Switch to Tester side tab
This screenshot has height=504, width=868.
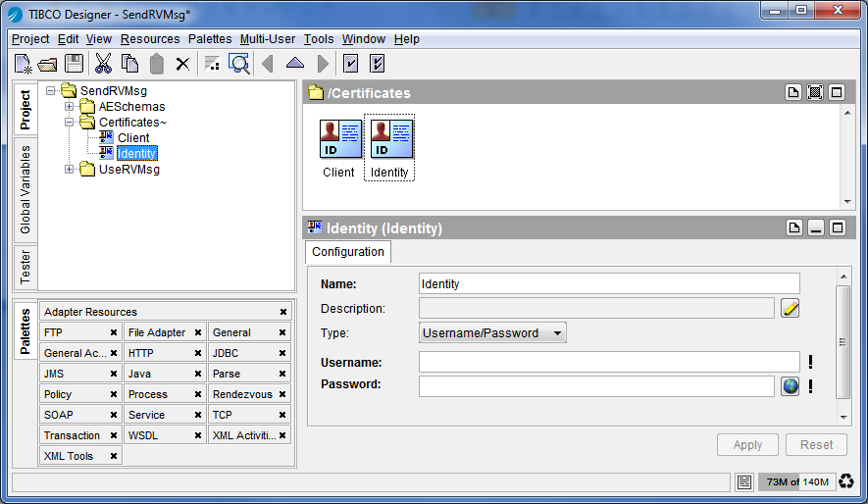[26, 267]
